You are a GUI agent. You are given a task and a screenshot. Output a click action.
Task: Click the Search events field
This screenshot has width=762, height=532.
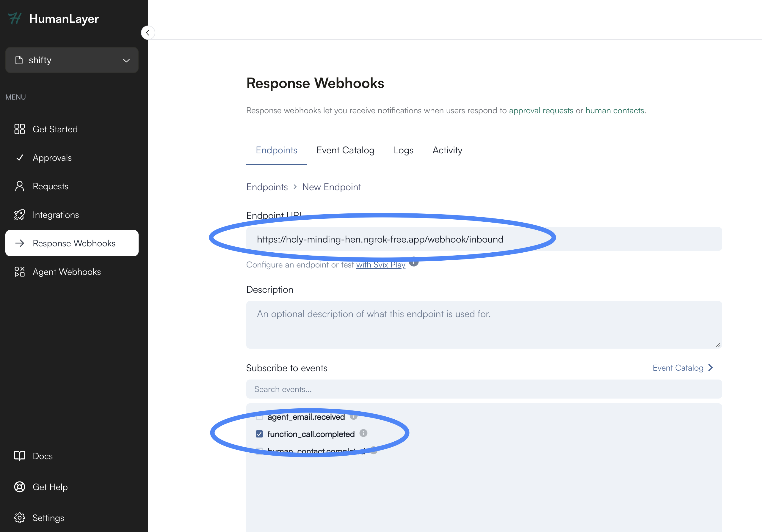[484, 389]
